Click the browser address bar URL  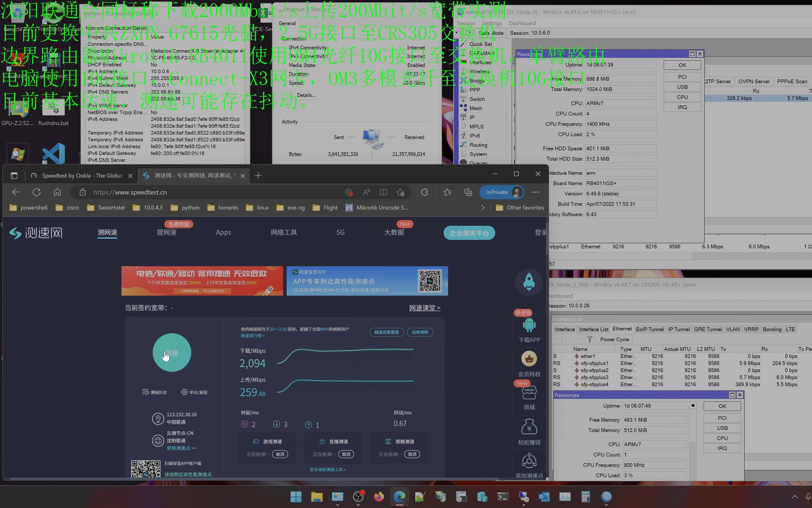[130, 192]
